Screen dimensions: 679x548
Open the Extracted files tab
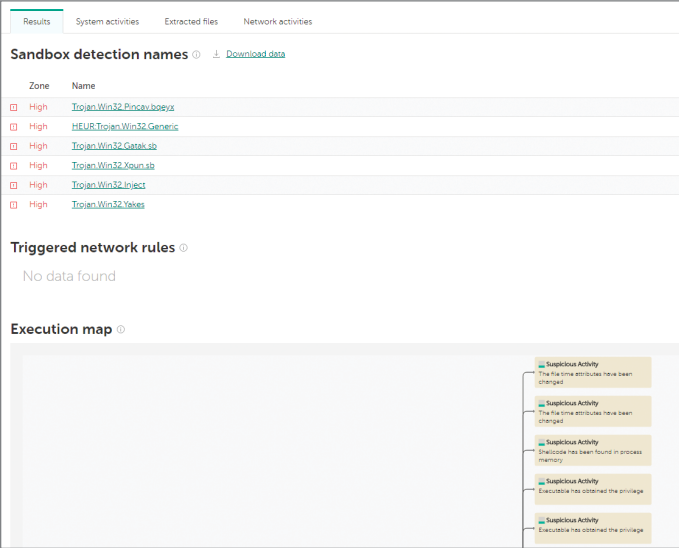[191, 21]
